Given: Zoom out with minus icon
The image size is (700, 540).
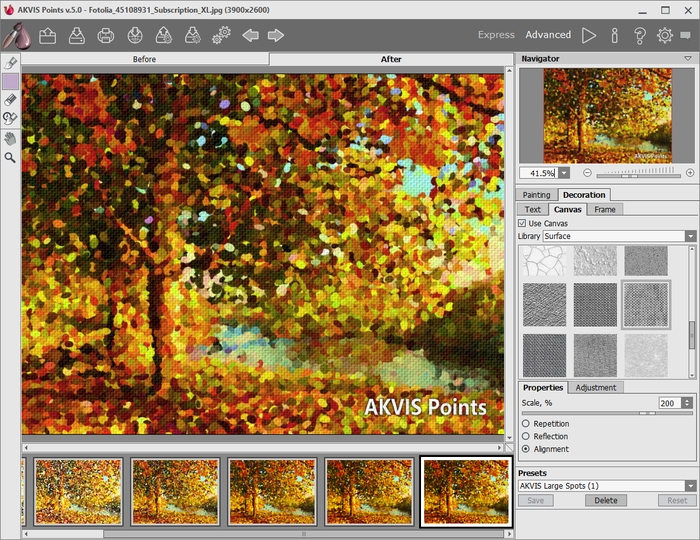Looking at the screenshot, I should point(588,173).
